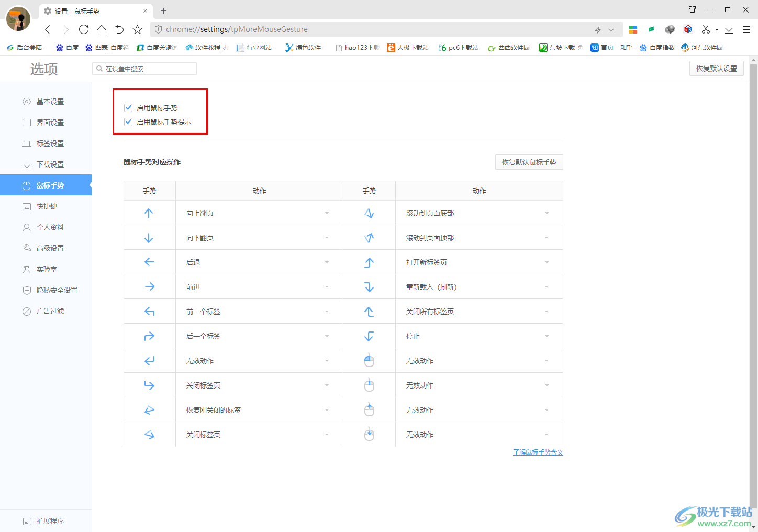Click the up-then-left gesture icon for 前一个标签

[x=149, y=312]
